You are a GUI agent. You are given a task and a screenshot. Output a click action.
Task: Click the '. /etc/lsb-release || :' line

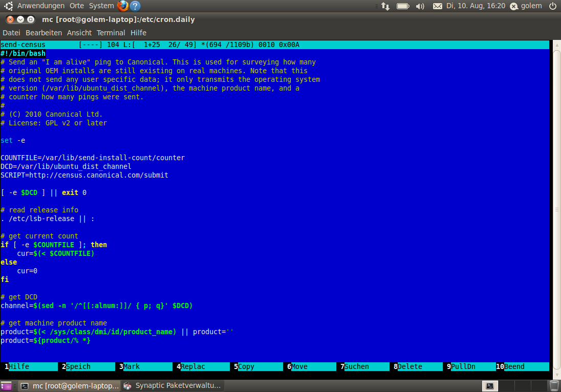point(48,219)
